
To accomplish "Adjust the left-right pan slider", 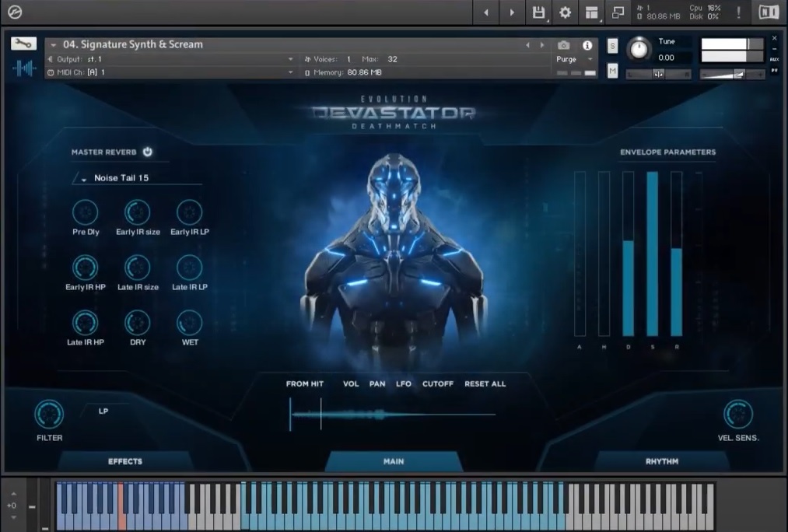I will (x=658, y=75).
